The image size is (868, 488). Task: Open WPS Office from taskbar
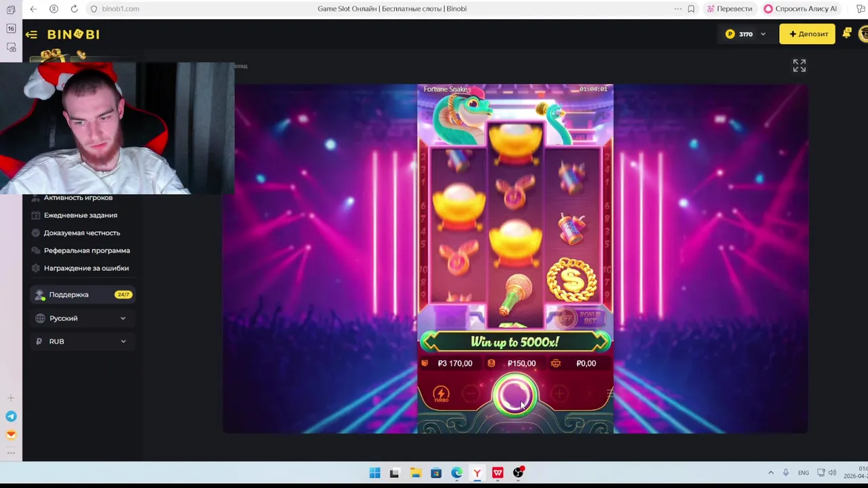click(498, 473)
